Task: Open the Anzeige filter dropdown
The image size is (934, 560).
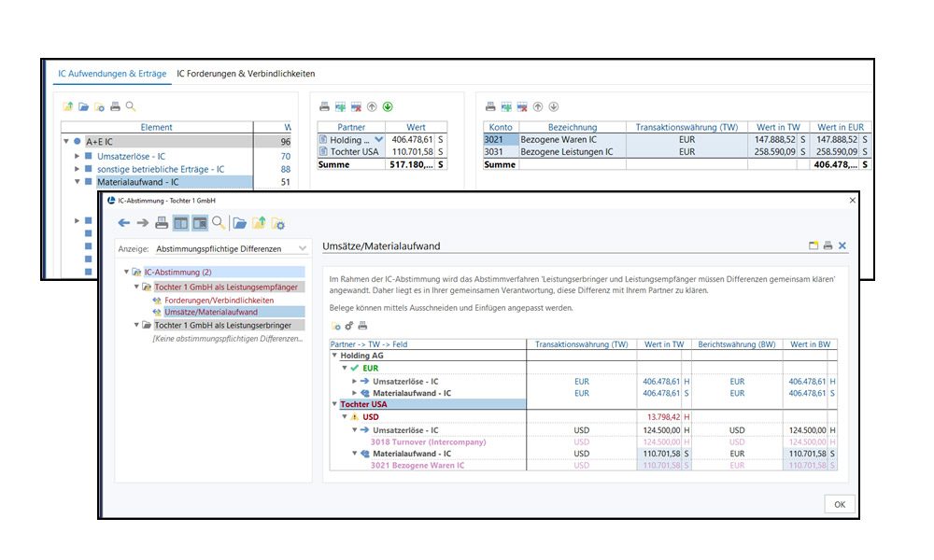Action: click(303, 248)
